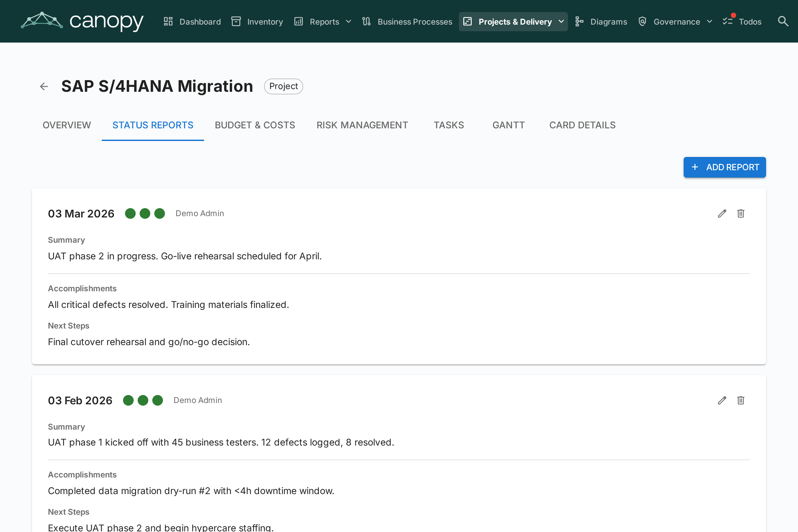Click 'Completed data migration dry-run #2' text
This screenshot has height=532, width=798.
pos(191,491)
